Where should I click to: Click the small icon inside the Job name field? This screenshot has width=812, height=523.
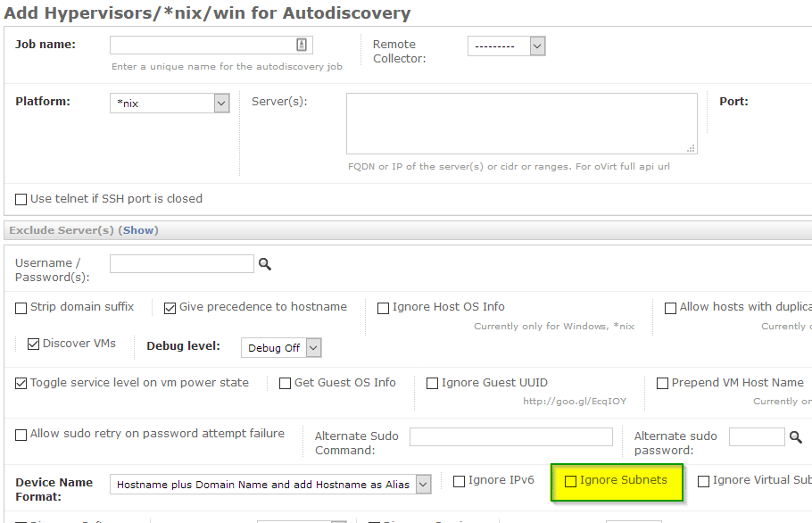tap(302, 44)
